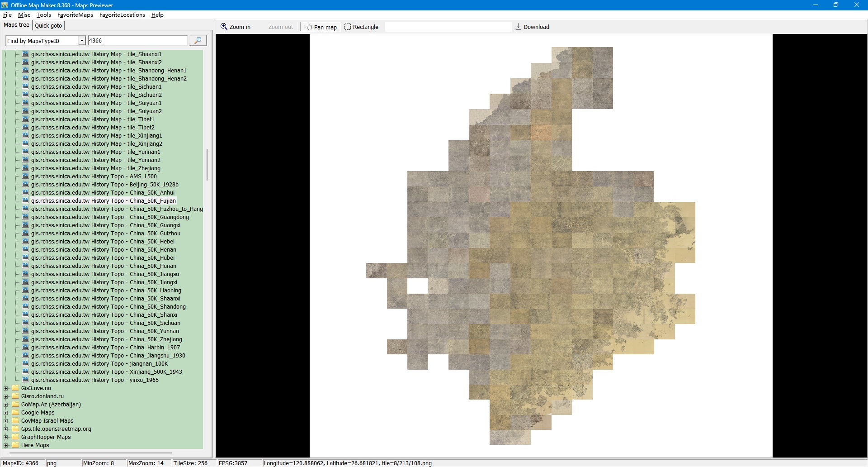Switch to the Quick goto tab
Image resolution: width=868 pixels, height=467 pixels.
point(48,26)
